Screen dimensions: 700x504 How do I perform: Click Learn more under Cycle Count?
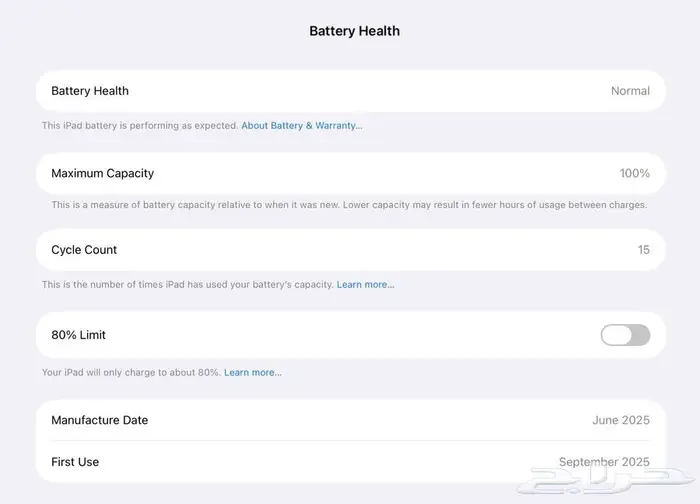(x=365, y=285)
